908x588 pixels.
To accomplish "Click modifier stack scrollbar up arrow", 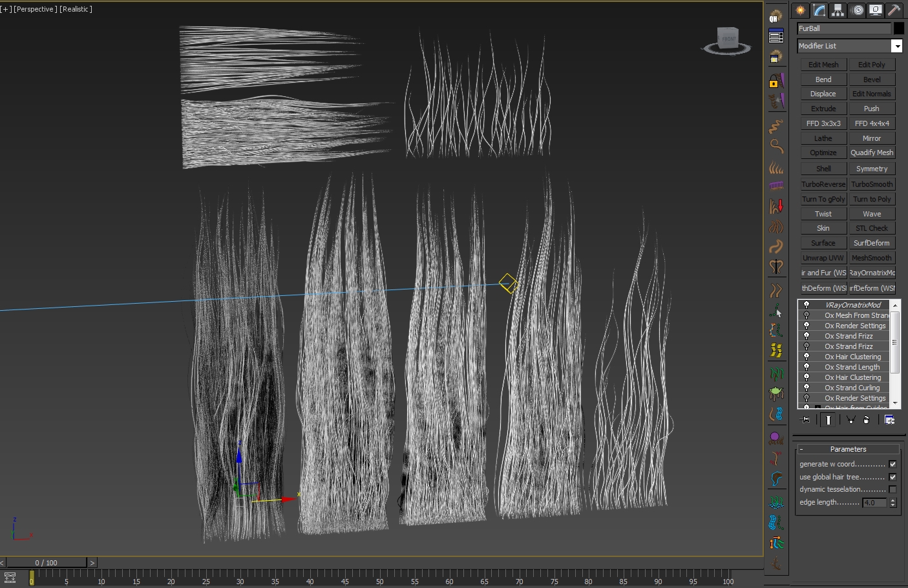I will [895, 305].
